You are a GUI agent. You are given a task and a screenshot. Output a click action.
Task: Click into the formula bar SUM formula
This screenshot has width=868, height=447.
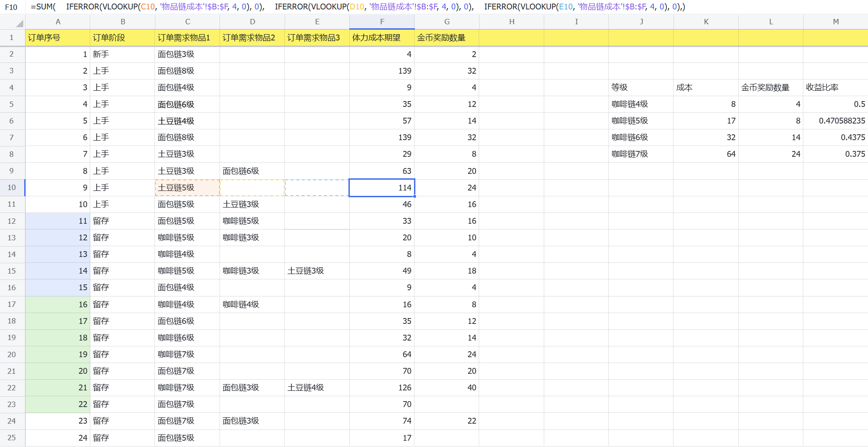[x=358, y=7]
